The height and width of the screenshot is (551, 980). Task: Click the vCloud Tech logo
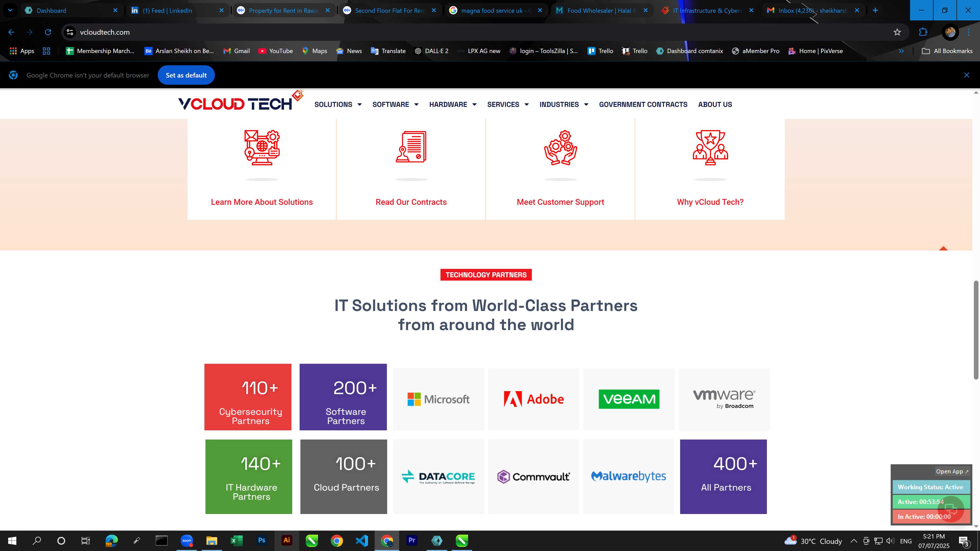tap(240, 101)
